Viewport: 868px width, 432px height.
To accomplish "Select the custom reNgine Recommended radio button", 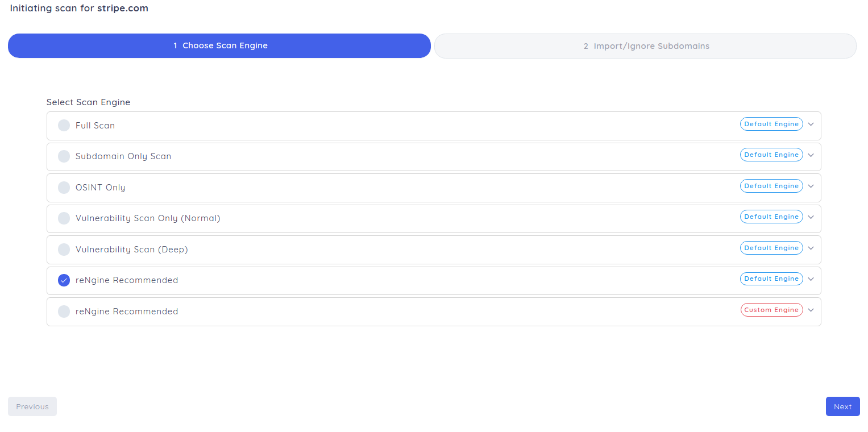I will (64, 311).
